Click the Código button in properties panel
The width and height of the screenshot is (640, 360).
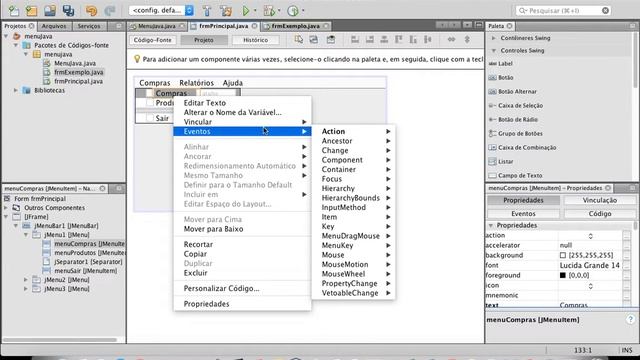point(600,213)
